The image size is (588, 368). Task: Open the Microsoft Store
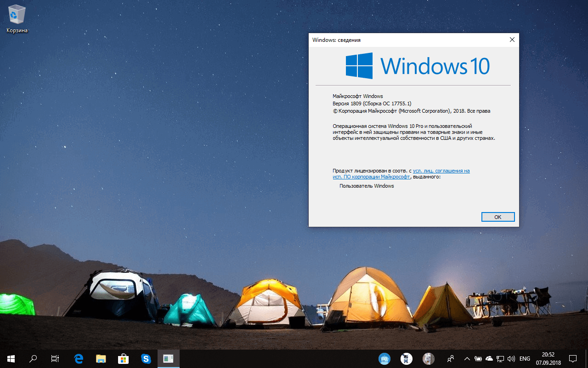click(123, 359)
